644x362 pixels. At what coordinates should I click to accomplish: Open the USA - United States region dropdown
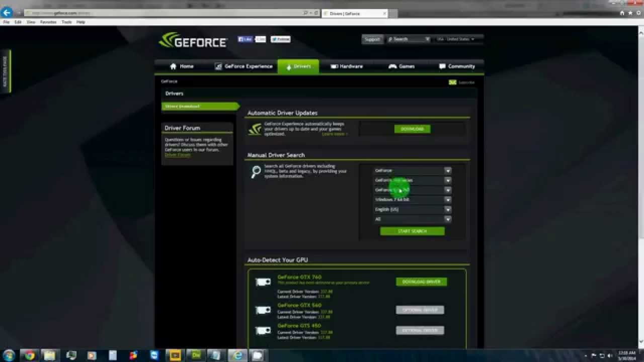457,39
